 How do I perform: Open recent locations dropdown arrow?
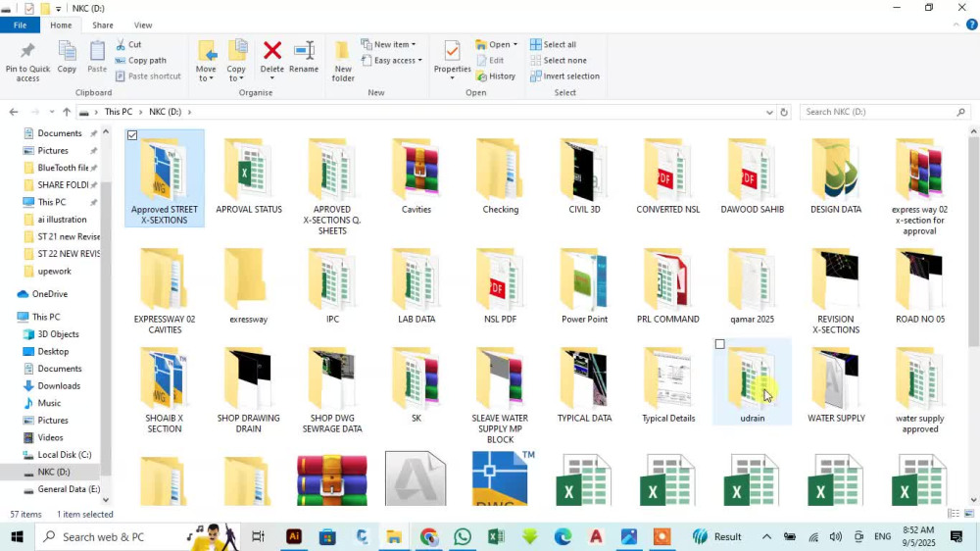(x=51, y=112)
